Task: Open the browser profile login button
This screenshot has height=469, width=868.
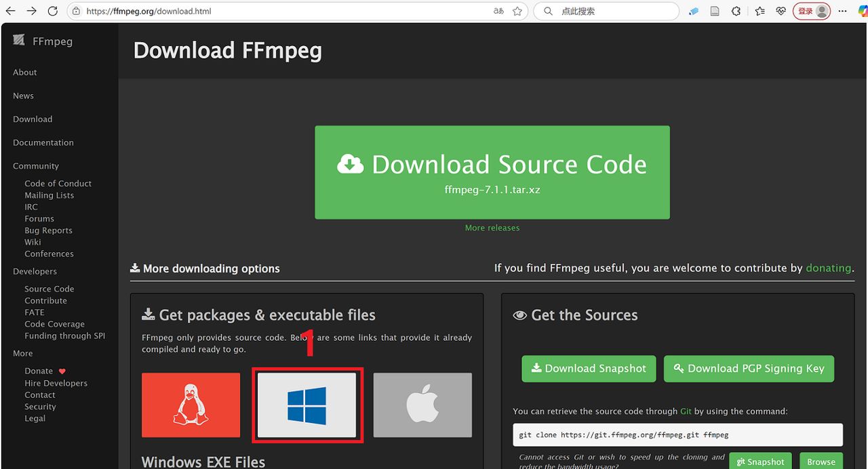Action: coord(812,12)
